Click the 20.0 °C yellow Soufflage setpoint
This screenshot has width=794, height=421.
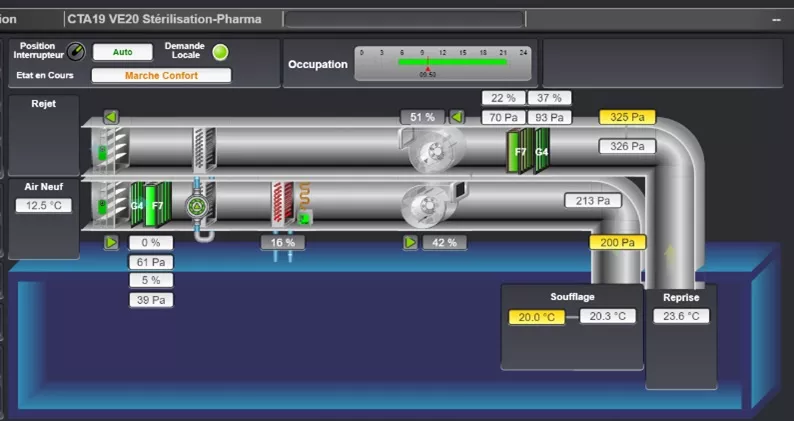tap(537, 317)
